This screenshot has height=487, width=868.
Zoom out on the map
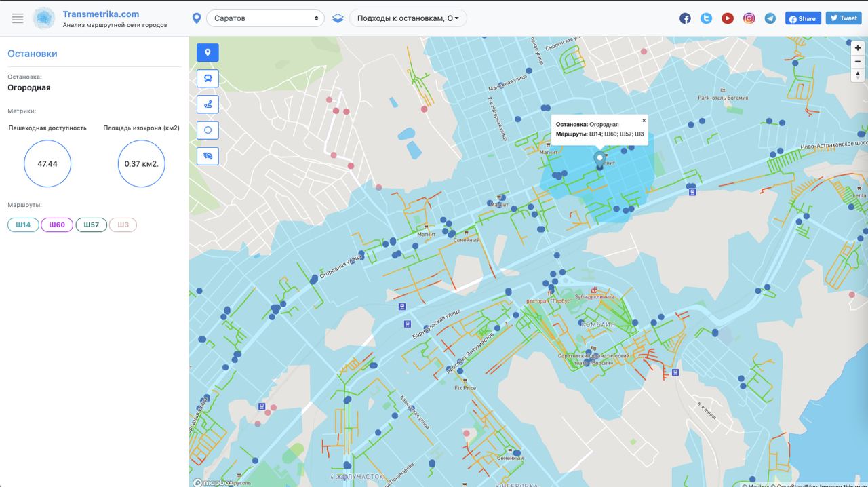[858, 62]
